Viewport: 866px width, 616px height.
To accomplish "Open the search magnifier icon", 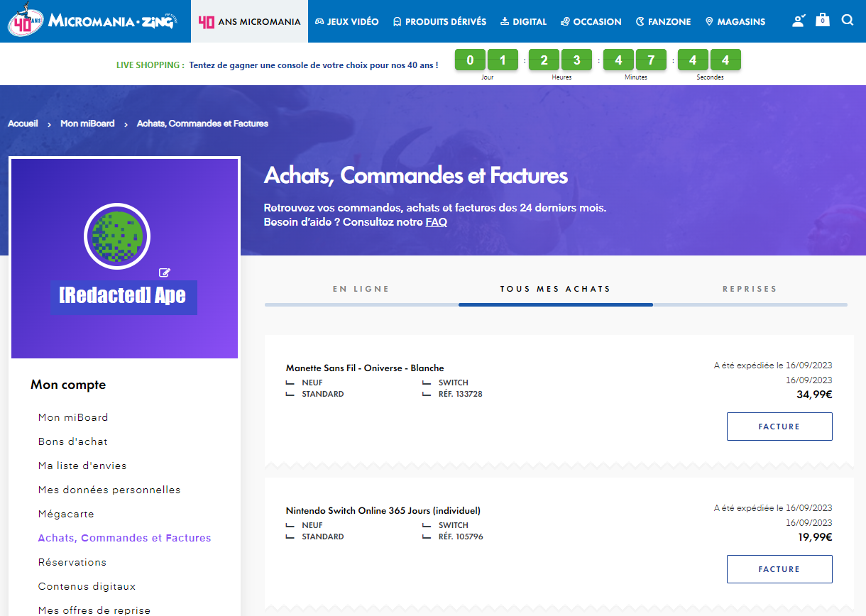I will coord(848,20).
